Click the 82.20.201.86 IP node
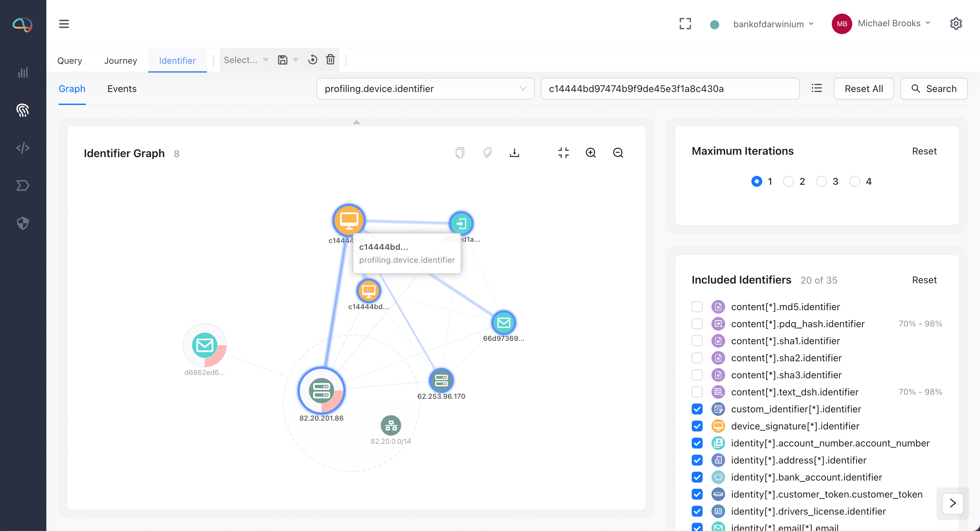The height and width of the screenshot is (531, 980). click(321, 390)
